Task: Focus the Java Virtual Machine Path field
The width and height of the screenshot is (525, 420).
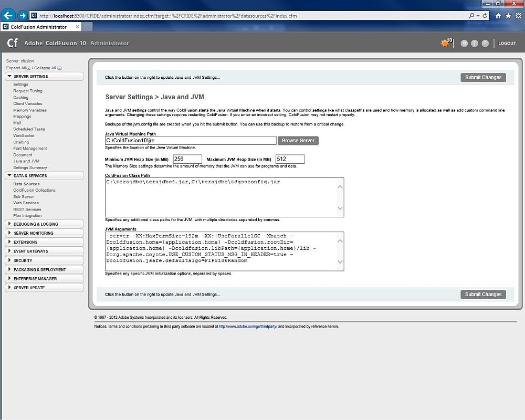Action: (x=191, y=141)
